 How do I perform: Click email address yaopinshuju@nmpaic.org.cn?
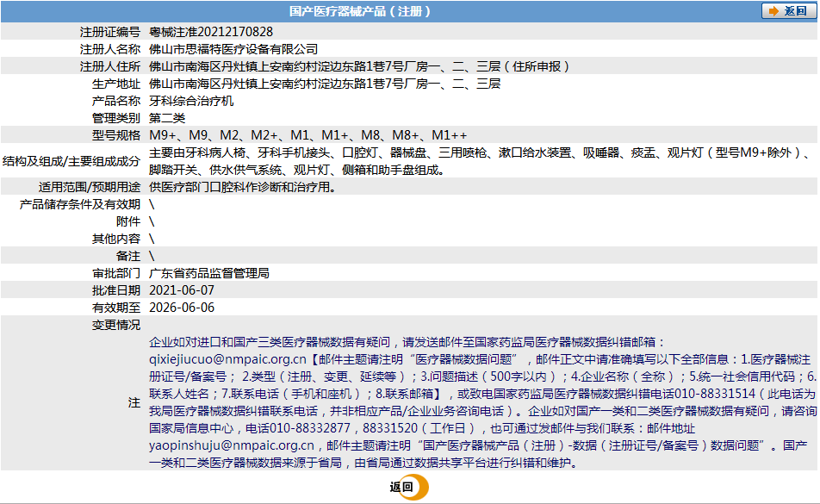[x=232, y=445]
